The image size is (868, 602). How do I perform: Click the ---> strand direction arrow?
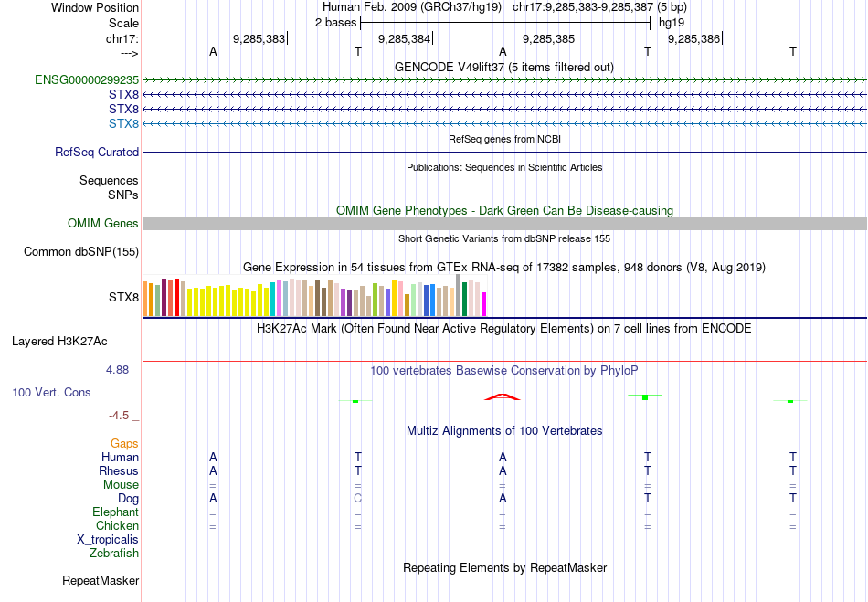click(129, 53)
